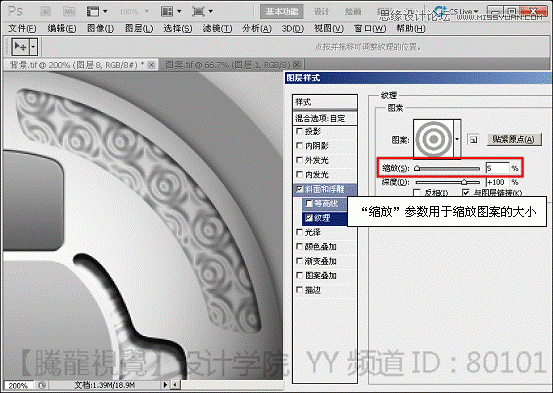The width and height of the screenshot is (553, 393).
Task: Open the 图层(L) menu
Action: tap(139, 28)
